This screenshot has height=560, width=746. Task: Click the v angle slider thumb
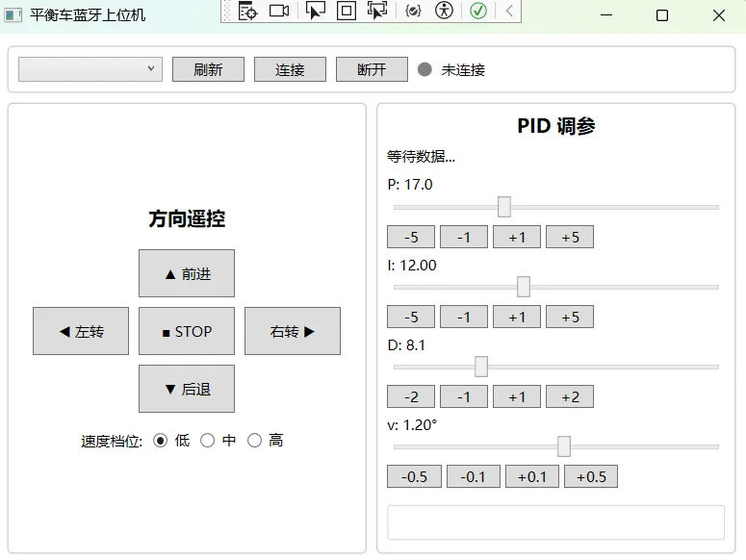(564, 446)
